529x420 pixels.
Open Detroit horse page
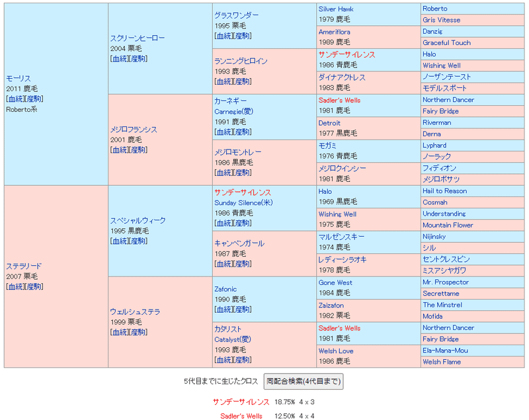[x=329, y=123]
